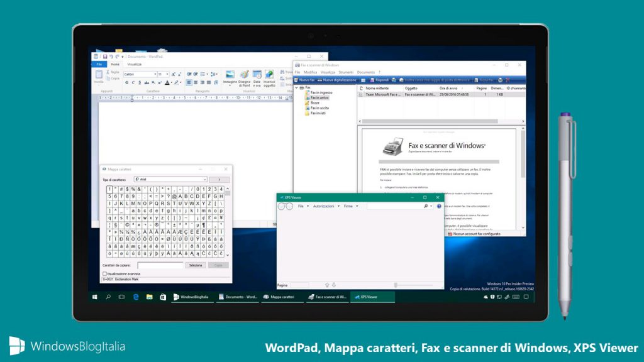The image size is (644, 362).
Task: Click Nuovo fax in Fax toolbar
Action: tap(304, 80)
